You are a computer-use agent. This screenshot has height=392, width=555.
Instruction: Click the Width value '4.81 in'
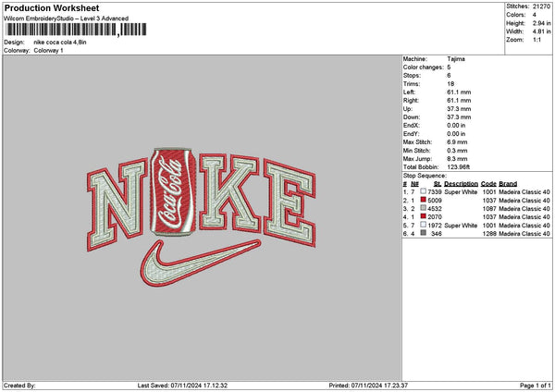tap(541, 31)
